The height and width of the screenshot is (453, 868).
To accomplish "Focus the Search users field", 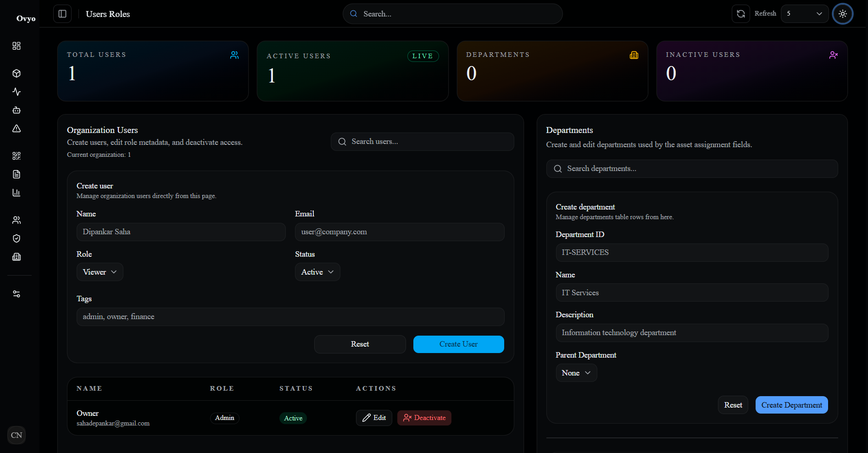I will [423, 142].
